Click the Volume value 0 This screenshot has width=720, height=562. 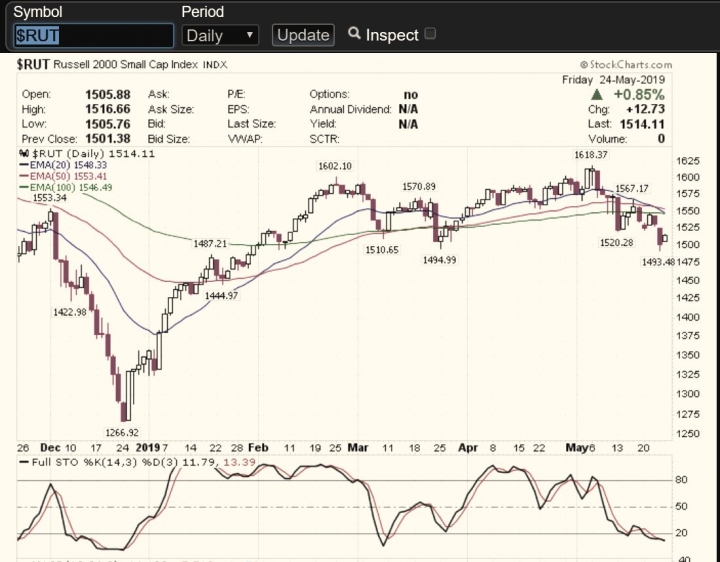click(x=661, y=139)
